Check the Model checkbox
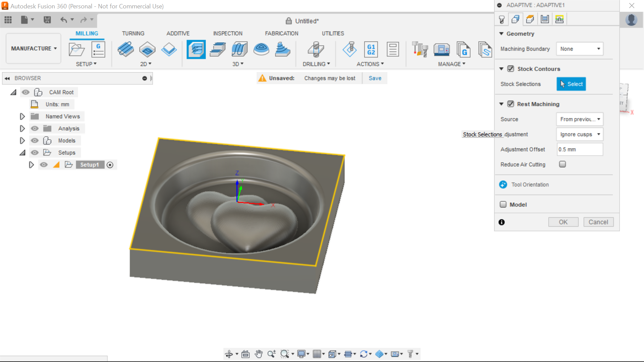The image size is (644, 362). click(503, 204)
